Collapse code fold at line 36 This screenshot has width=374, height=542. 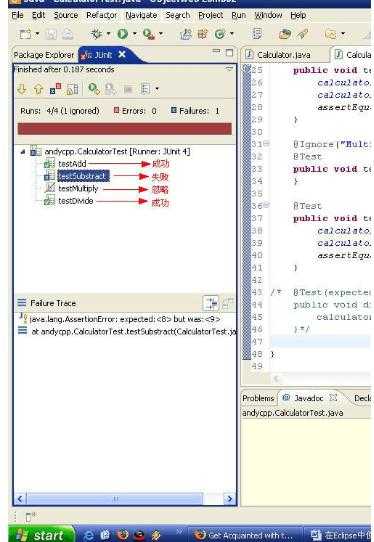[267, 205]
